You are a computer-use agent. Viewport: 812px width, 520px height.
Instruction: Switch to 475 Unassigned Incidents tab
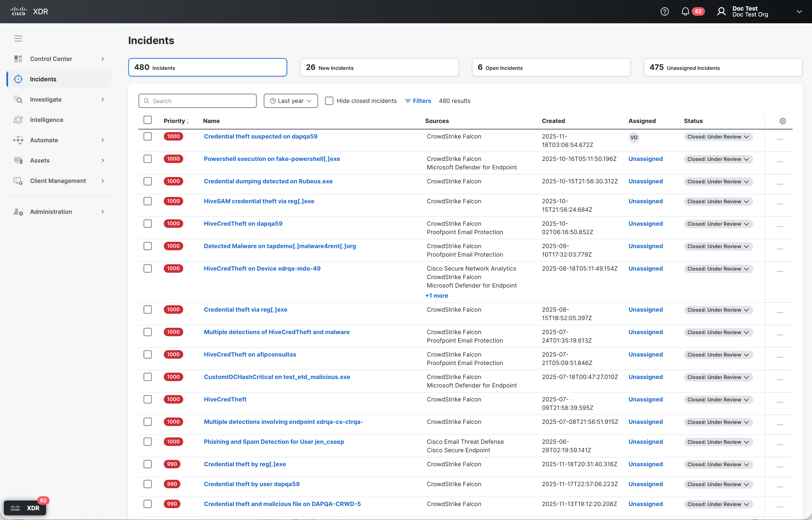pyautogui.click(x=723, y=68)
